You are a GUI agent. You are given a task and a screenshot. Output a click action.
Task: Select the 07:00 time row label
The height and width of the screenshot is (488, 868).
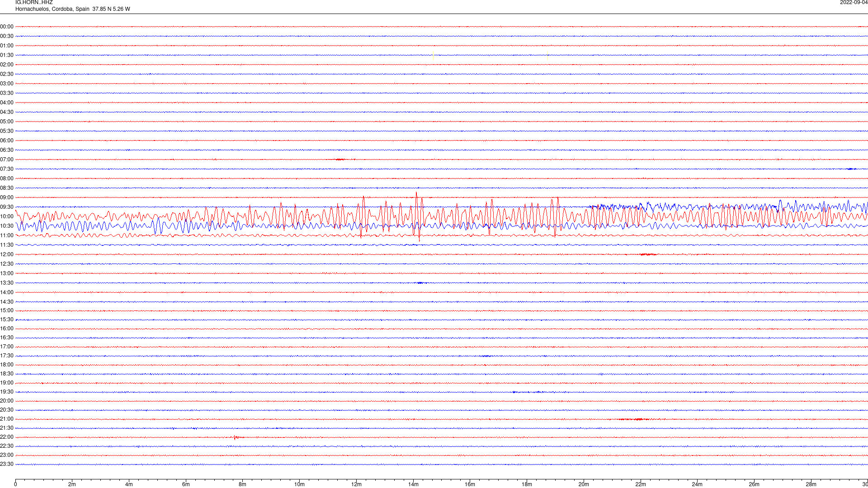point(7,160)
